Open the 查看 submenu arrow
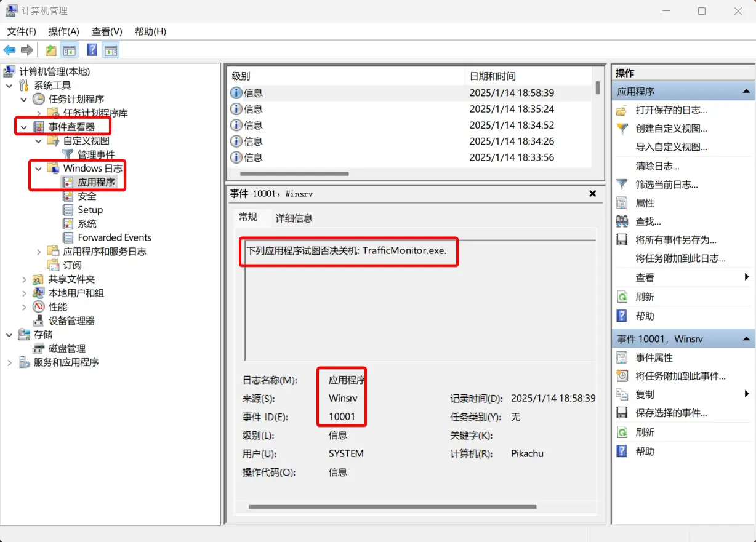The width and height of the screenshot is (756, 542). click(x=747, y=277)
